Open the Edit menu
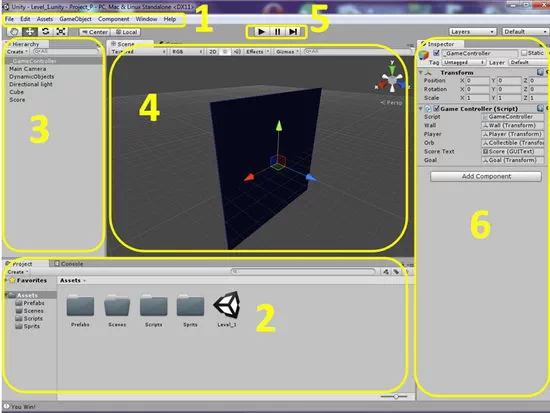This screenshot has width=550, height=413. point(25,19)
